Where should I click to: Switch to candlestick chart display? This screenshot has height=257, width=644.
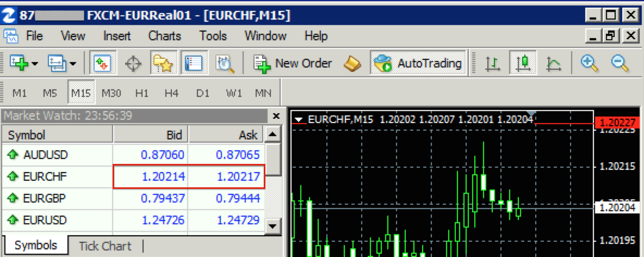tap(522, 63)
